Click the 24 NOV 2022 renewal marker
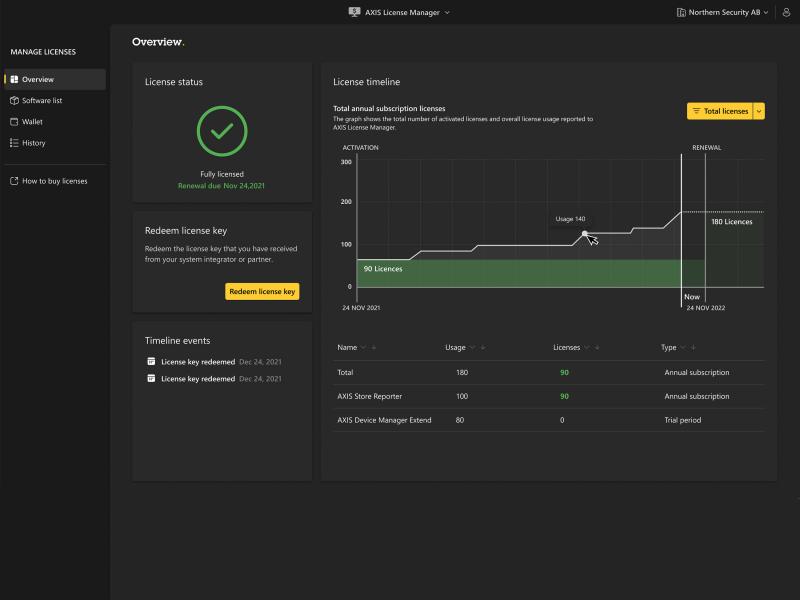Viewport: 800px width, 600px height. point(706,308)
